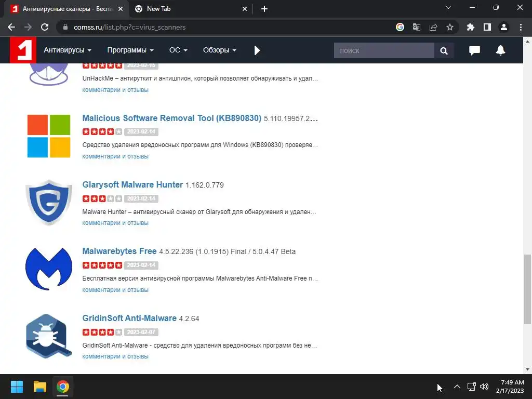Bookmark this page with the star icon
Screen dimensions: 532x399
coord(450,27)
